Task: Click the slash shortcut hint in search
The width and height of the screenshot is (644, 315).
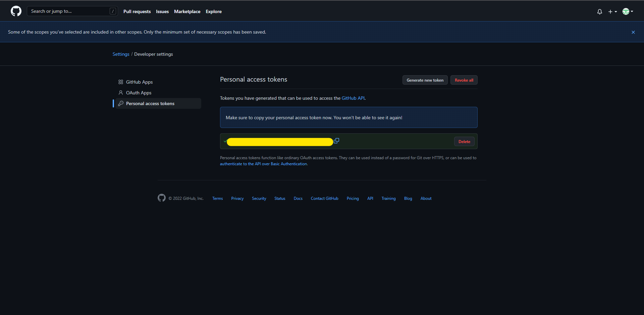Action: click(113, 11)
